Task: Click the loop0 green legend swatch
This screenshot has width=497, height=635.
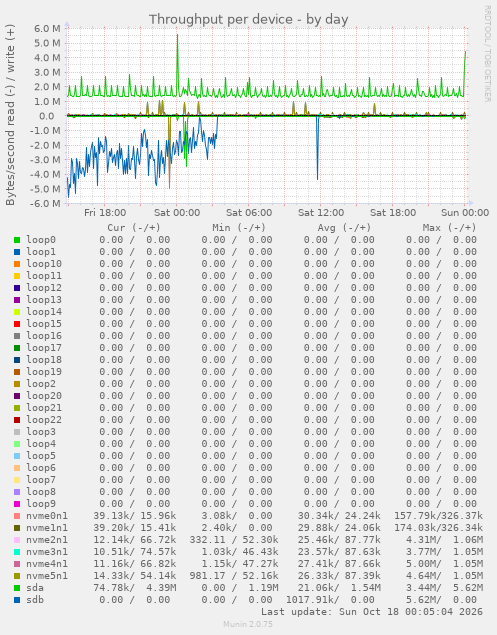Action: [17, 240]
